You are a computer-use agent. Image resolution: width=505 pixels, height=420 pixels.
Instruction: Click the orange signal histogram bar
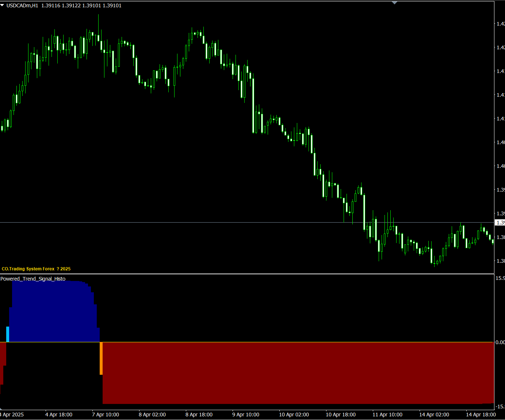click(x=101, y=358)
